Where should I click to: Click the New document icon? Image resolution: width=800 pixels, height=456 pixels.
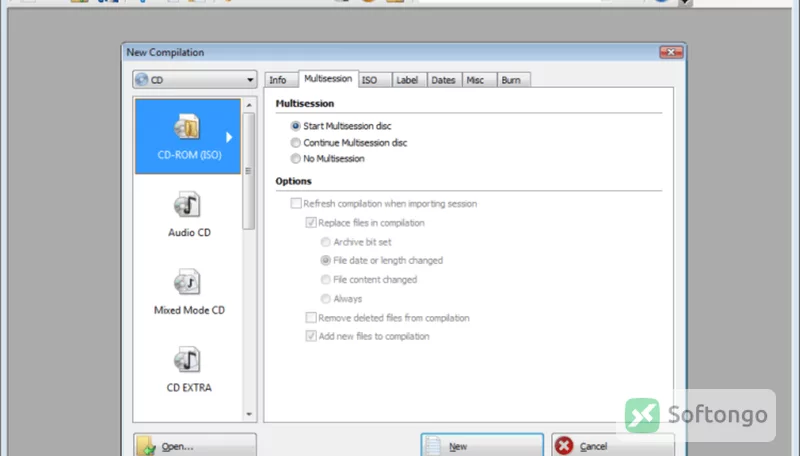(x=433, y=445)
